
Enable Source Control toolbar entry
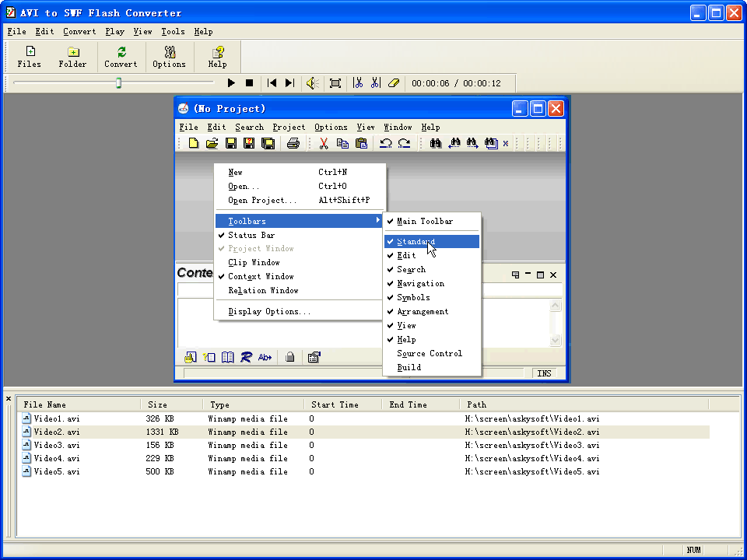[x=432, y=353]
